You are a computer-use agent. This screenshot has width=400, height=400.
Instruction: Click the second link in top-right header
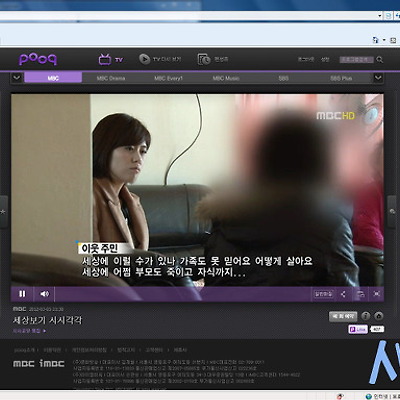click(x=325, y=59)
